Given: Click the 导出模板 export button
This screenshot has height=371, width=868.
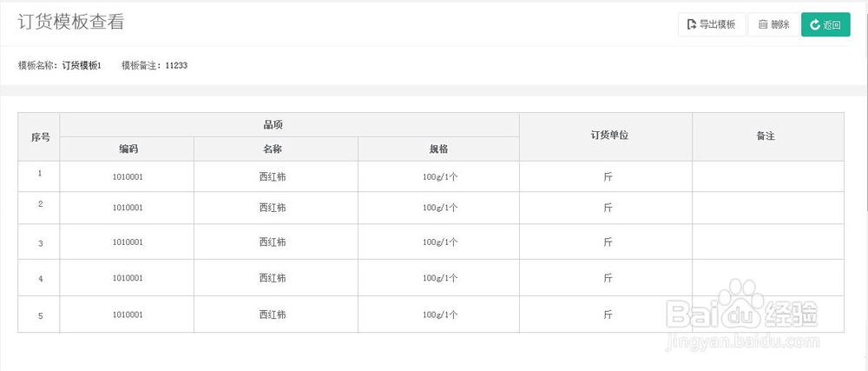Looking at the screenshot, I should [712, 24].
